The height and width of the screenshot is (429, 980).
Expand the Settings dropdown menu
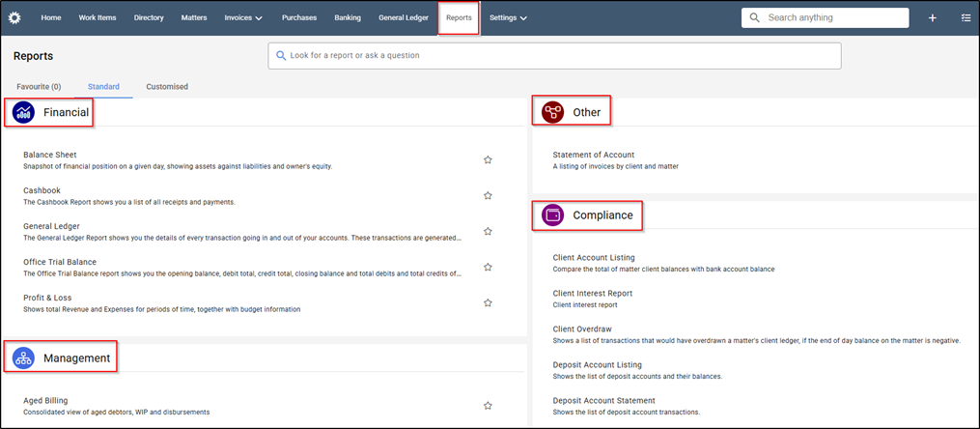click(x=508, y=18)
